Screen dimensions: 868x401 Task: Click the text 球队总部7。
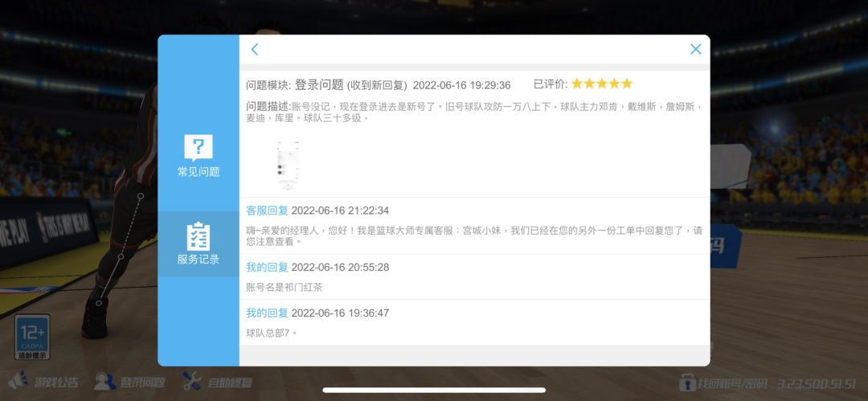272,333
